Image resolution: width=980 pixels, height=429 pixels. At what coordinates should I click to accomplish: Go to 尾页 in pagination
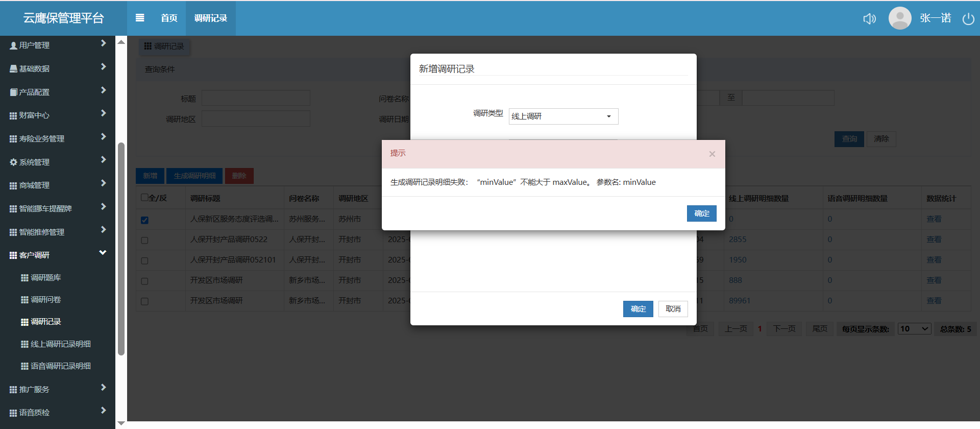tap(820, 329)
